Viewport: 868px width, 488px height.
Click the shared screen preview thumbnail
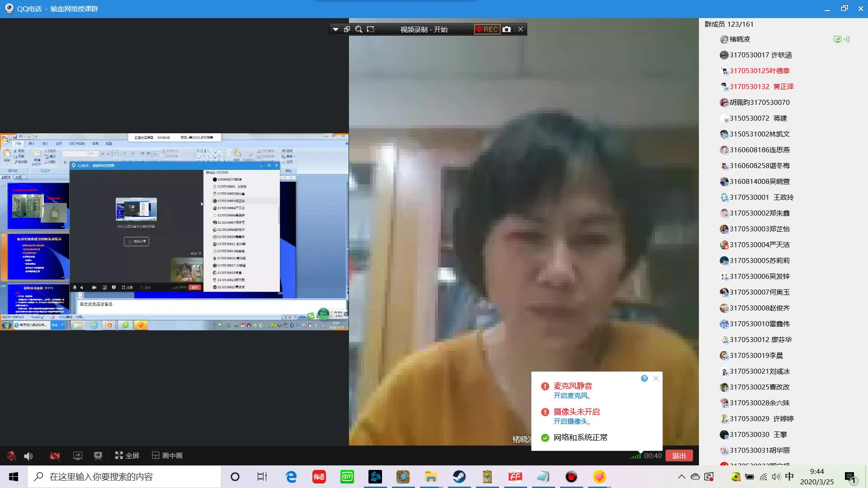(x=174, y=232)
